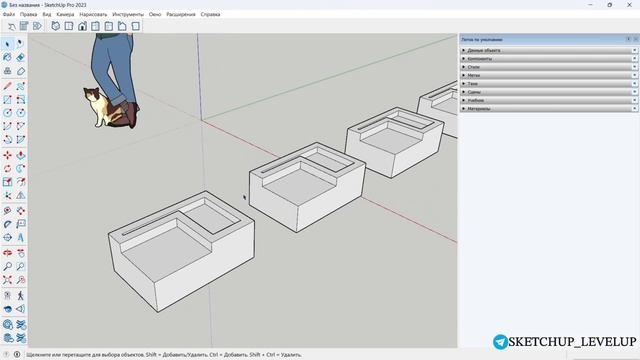This screenshot has width=640, height=360.
Task: Select the Look Around eye tool
Action: 7,309
